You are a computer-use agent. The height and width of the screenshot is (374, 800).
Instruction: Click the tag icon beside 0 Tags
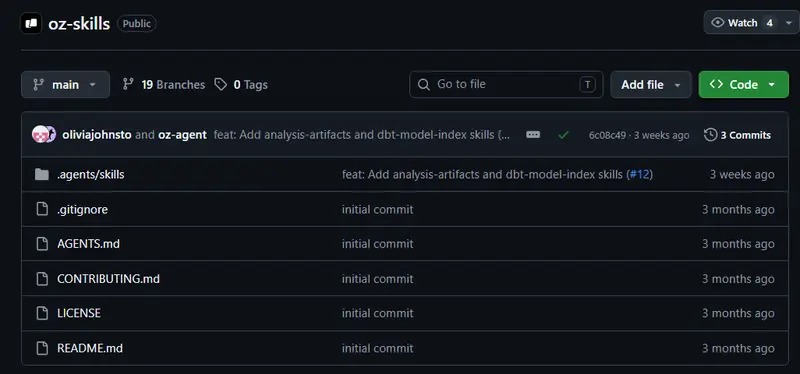[220, 85]
